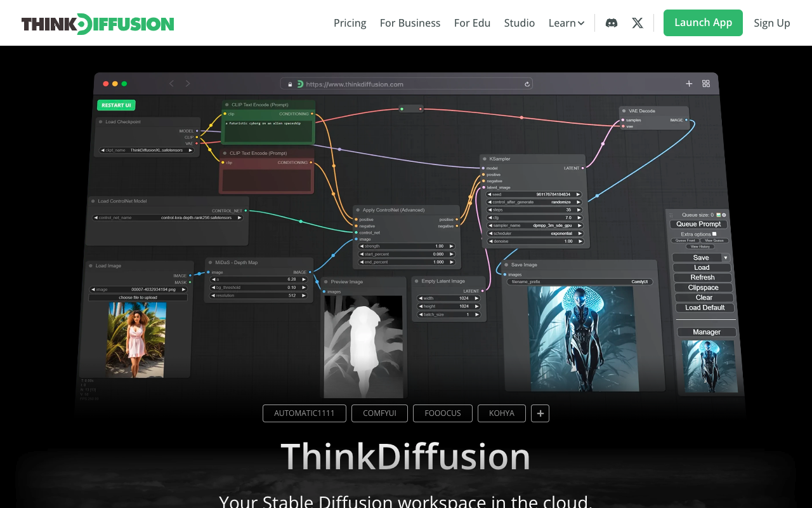Click the ThinkDiffusion logo

pyautogui.click(x=98, y=23)
